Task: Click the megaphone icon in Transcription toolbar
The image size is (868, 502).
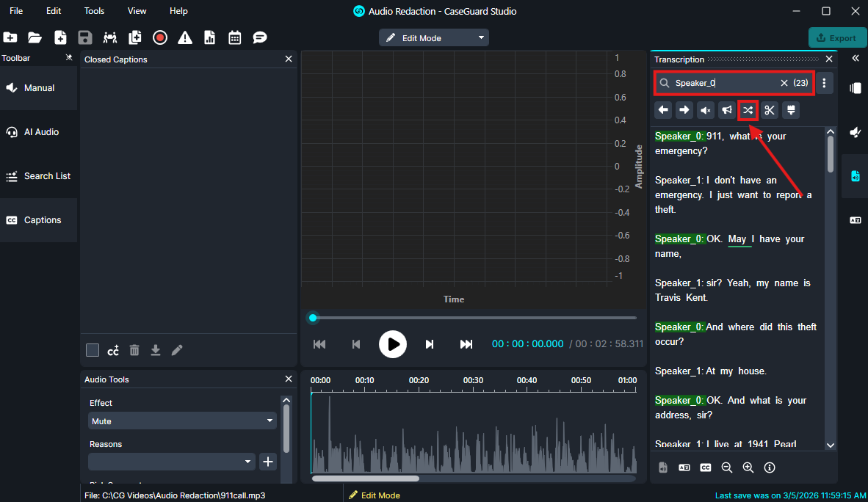Action: tap(726, 110)
